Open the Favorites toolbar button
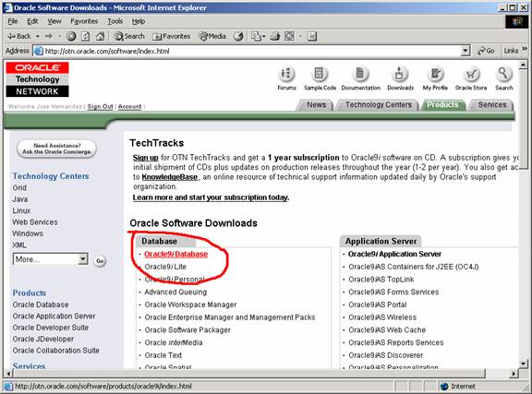 (x=172, y=36)
